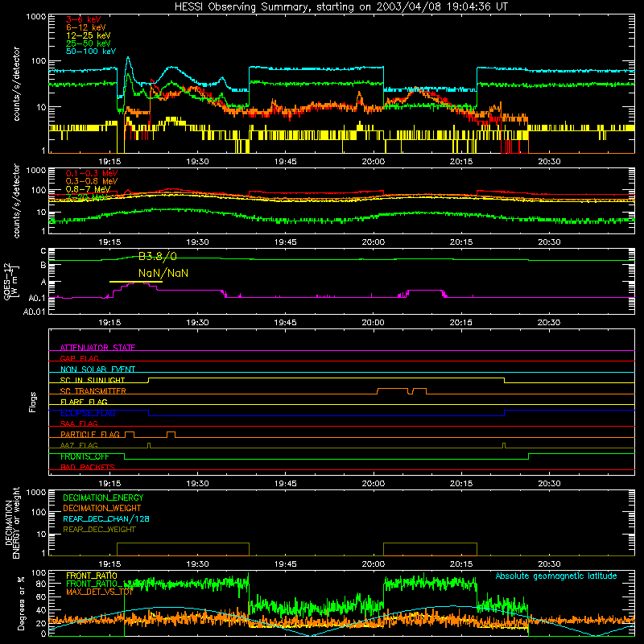The width and height of the screenshot is (644, 644).
Task: Click the SAA_FLAG label
Action: (79, 423)
